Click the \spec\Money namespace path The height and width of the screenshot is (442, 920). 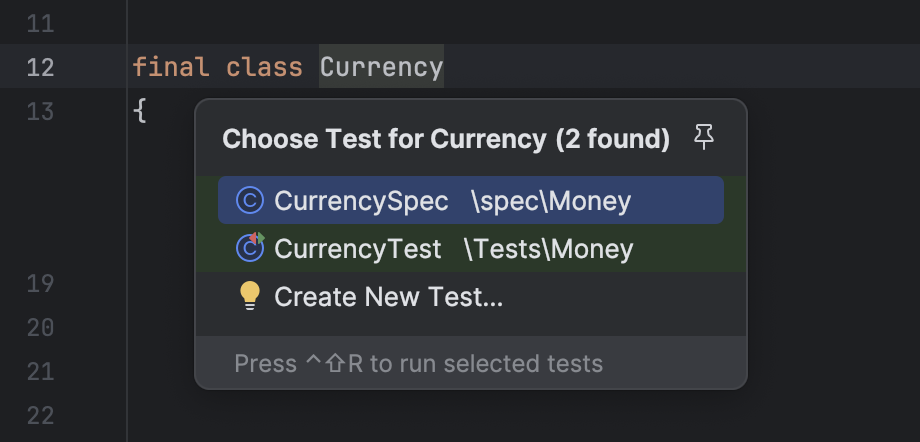point(551,201)
